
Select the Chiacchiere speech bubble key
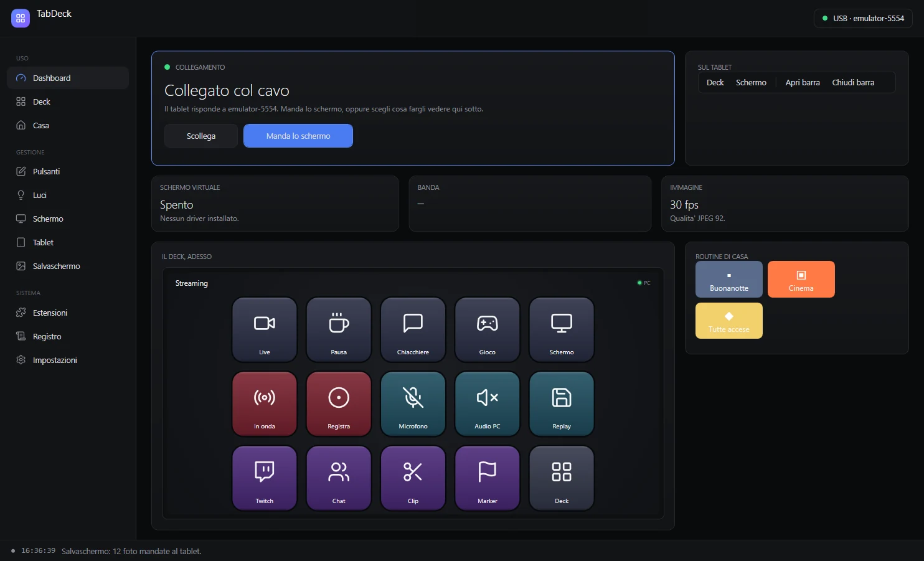point(413,329)
